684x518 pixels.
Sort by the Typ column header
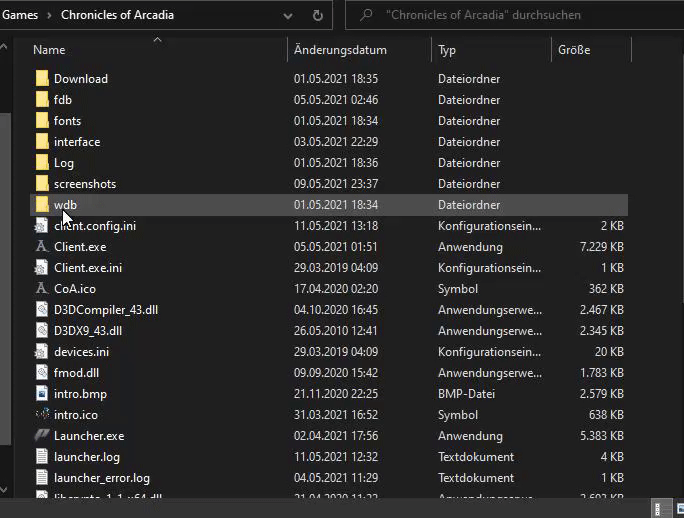pos(447,50)
